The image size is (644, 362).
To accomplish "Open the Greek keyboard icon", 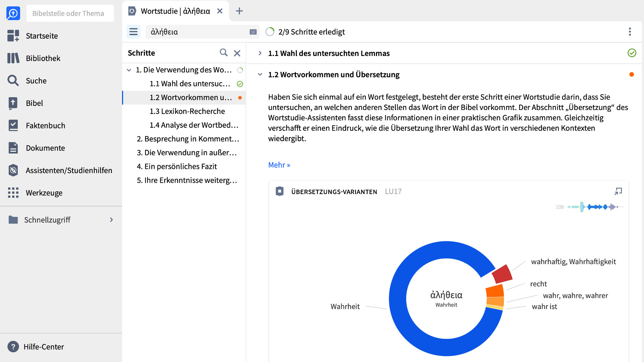I will coord(253,32).
